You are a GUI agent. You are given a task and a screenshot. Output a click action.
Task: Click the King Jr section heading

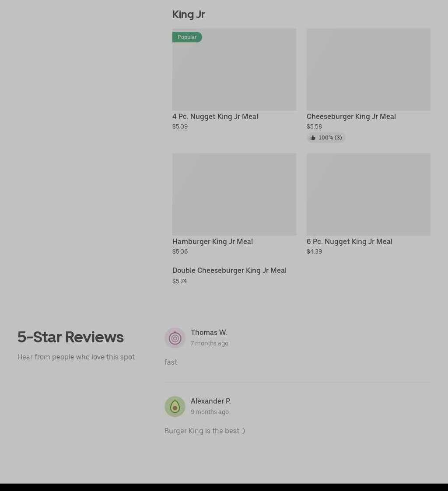[188, 14]
